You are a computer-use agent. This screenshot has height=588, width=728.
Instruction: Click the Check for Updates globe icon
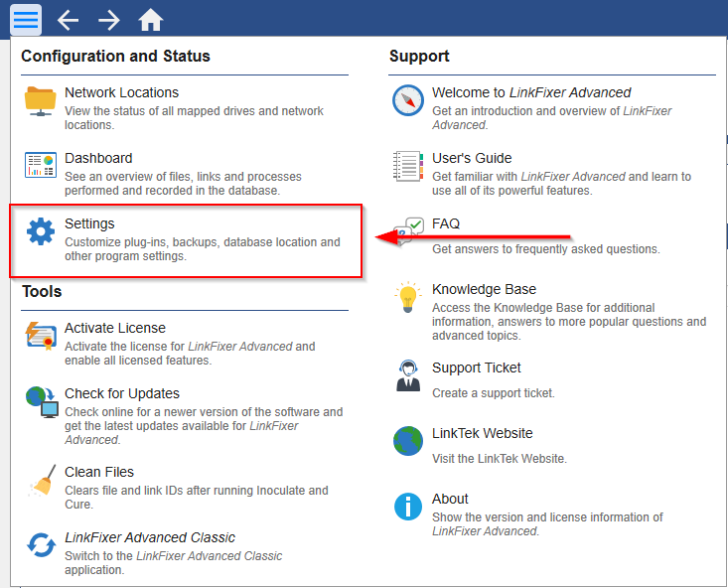pyautogui.click(x=42, y=401)
